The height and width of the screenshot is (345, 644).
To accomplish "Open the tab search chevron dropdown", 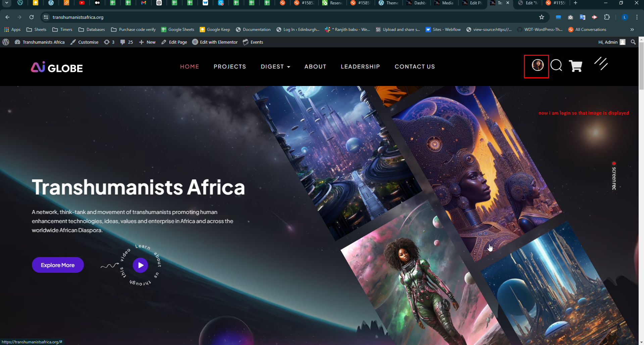I will pos(6,3).
